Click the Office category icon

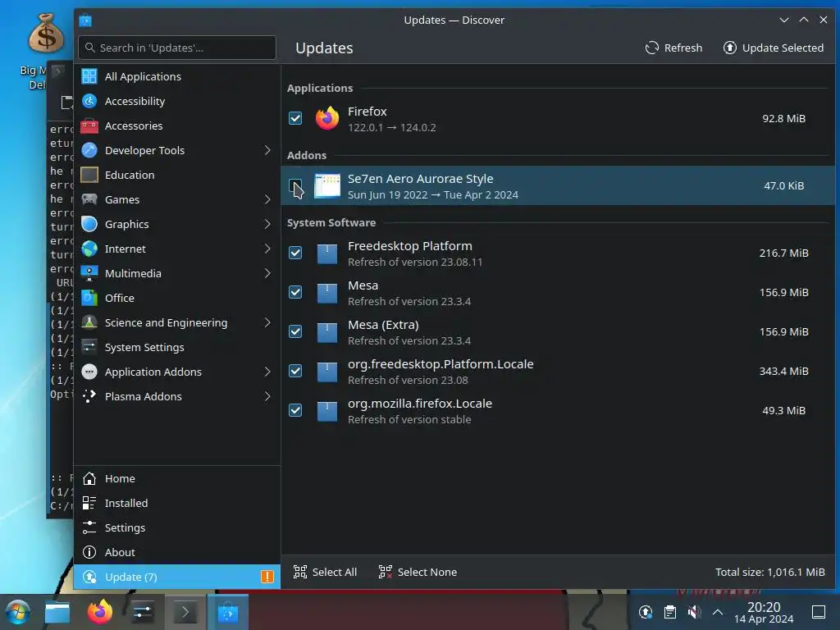(89, 298)
